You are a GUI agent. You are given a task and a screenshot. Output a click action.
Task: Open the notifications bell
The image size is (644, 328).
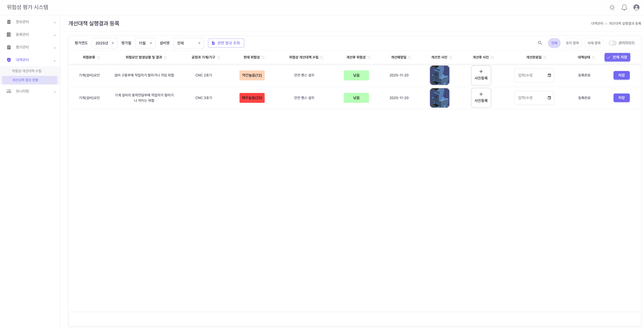pos(624,7)
